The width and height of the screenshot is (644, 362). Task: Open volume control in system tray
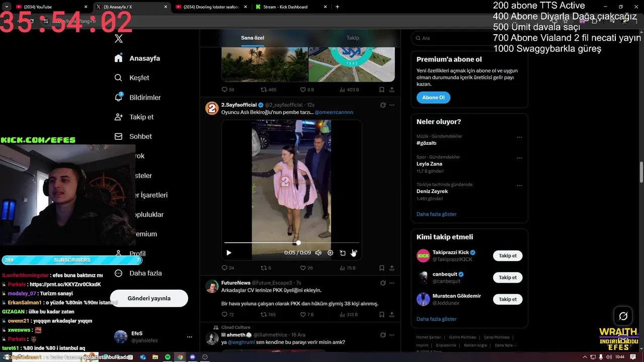click(x=609, y=357)
